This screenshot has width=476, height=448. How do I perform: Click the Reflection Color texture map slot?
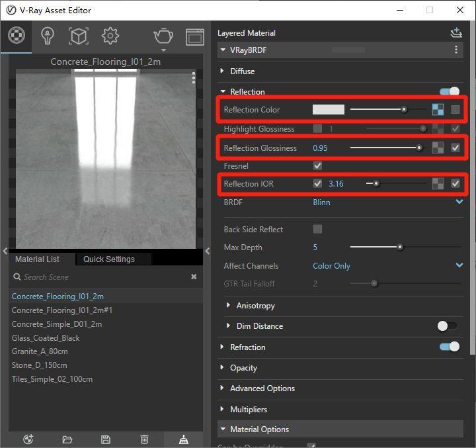tap(438, 109)
